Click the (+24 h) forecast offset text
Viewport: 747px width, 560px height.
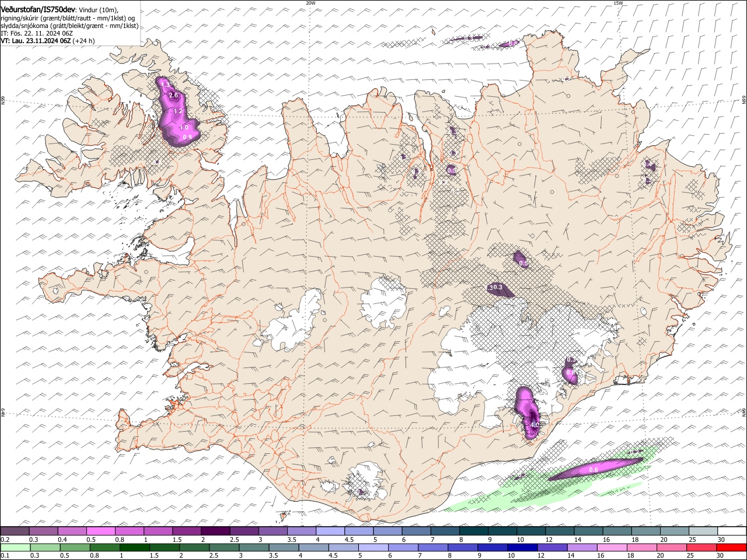coord(84,41)
